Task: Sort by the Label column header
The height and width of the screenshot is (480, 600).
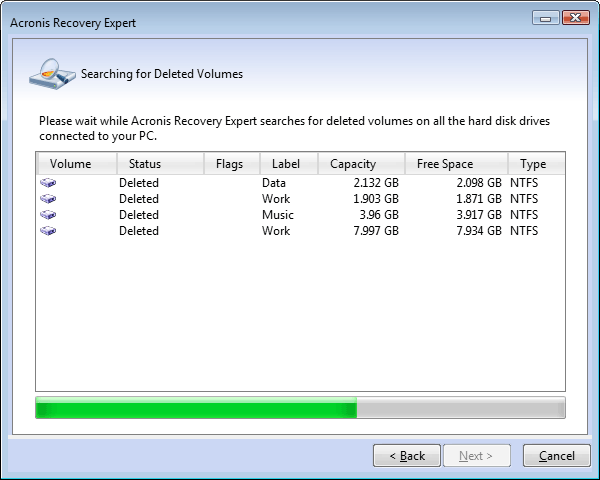Action: coord(289,164)
